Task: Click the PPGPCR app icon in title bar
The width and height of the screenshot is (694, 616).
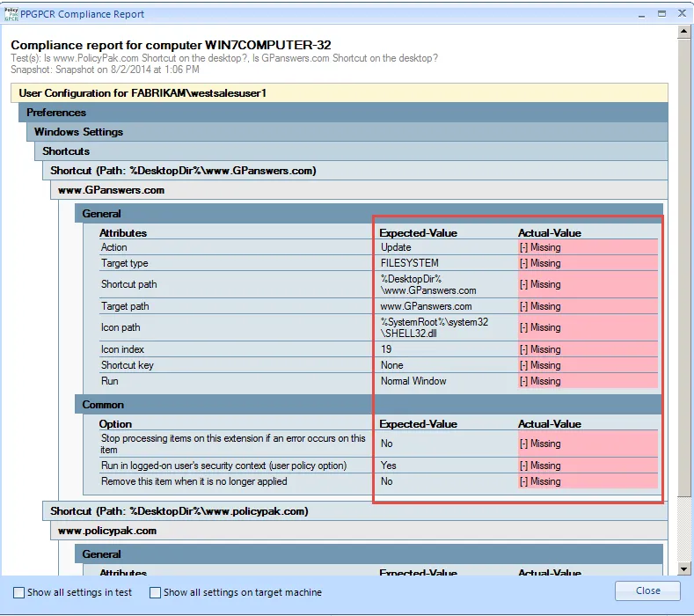Action: 11,14
